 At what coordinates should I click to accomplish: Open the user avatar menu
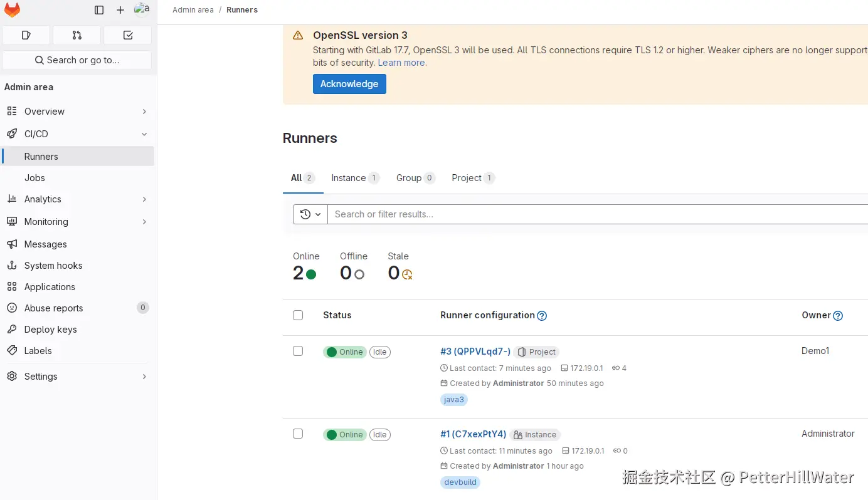point(142,9)
